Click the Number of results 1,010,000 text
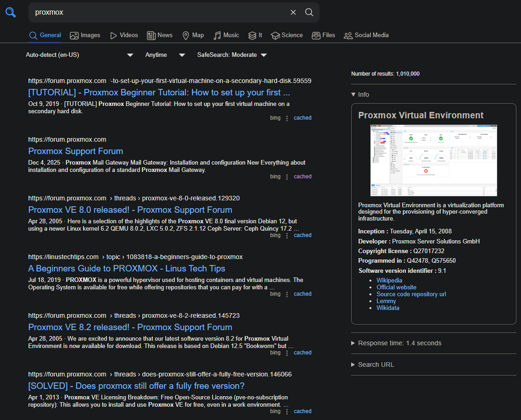Screen dimensions: 521x420 tap(385, 74)
